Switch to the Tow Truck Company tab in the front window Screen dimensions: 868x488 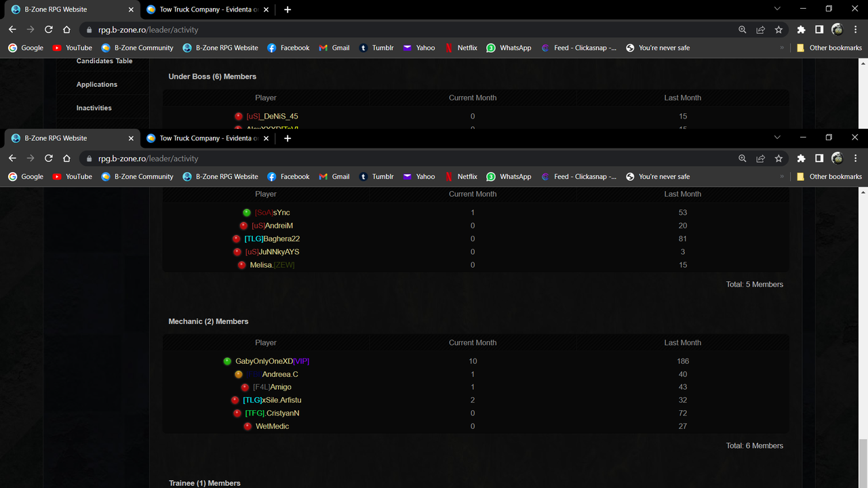[x=207, y=138]
